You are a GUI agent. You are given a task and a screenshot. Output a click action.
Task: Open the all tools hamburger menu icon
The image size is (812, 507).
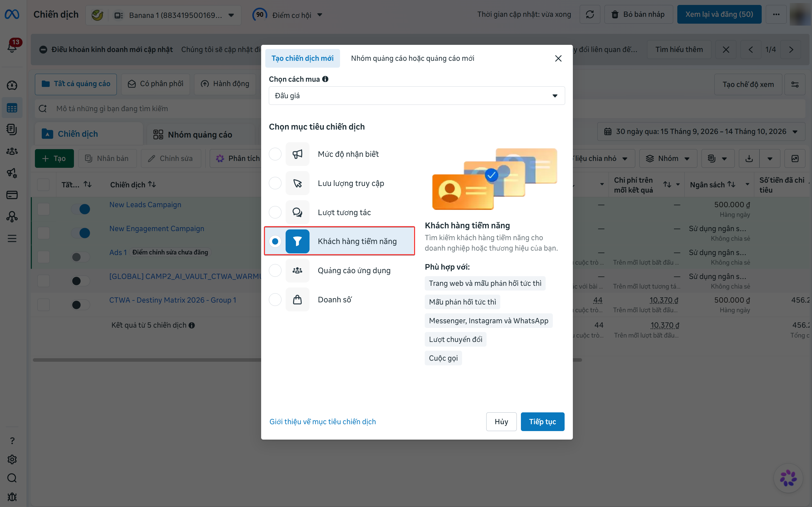click(x=12, y=239)
